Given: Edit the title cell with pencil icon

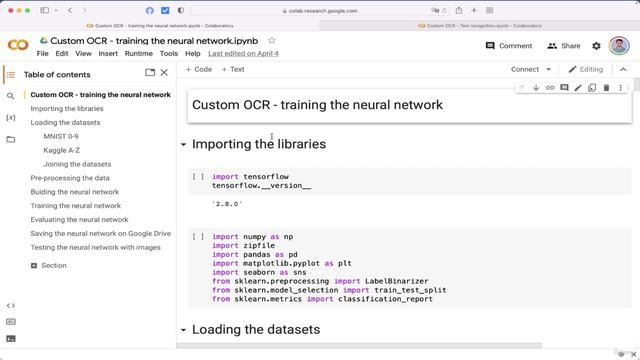Looking at the screenshot, I should click(578, 87).
